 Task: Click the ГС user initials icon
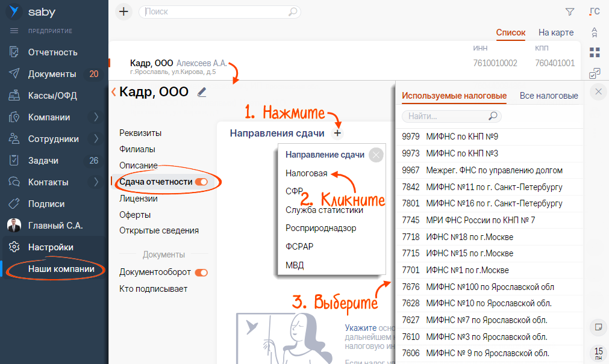coord(594,11)
